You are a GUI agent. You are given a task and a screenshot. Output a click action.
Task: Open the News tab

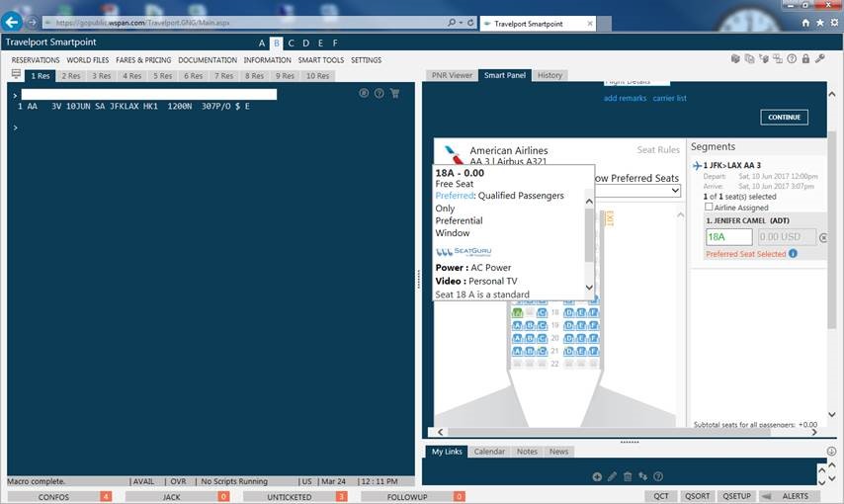tap(558, 452)
